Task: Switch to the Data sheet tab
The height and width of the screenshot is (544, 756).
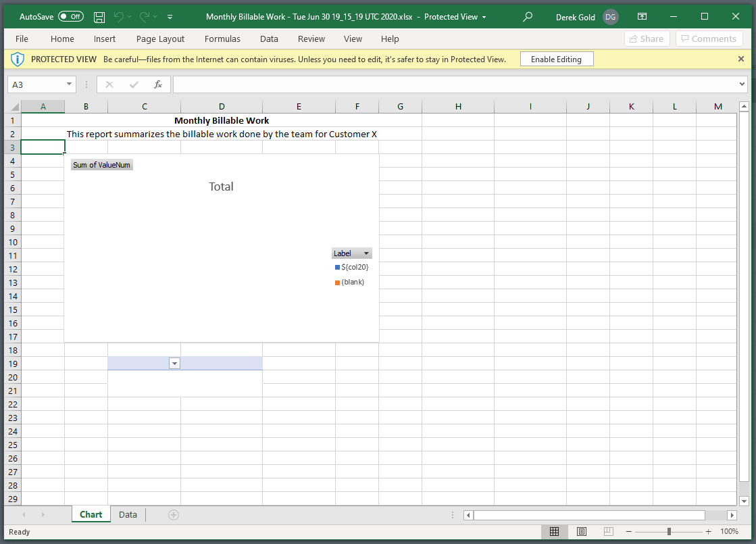Action: tap(128, 515)
